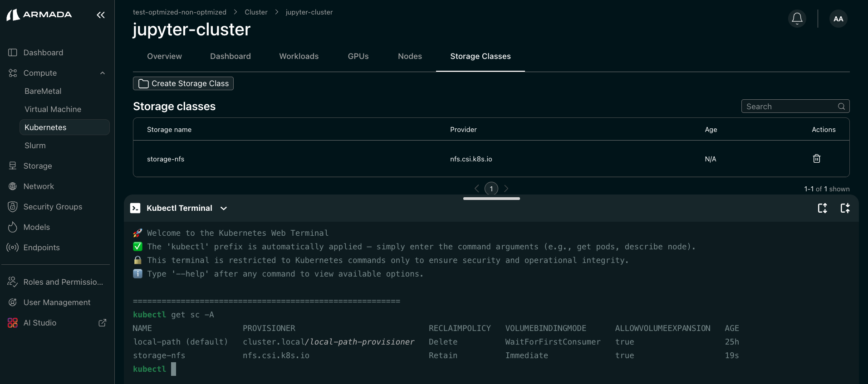The width and height of the screenshot is (868, 384).
Task: Delete the storage-nfs storage class
Action: click(816, 159)
